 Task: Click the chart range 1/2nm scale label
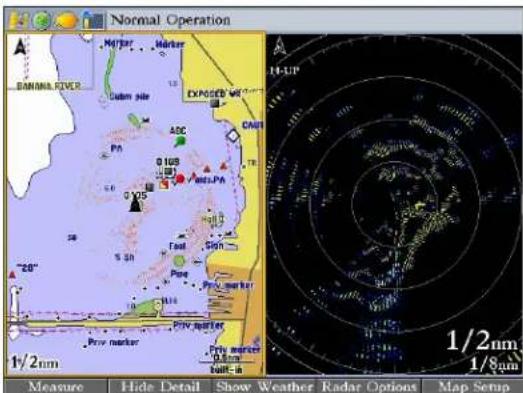[x=34, y=362]
